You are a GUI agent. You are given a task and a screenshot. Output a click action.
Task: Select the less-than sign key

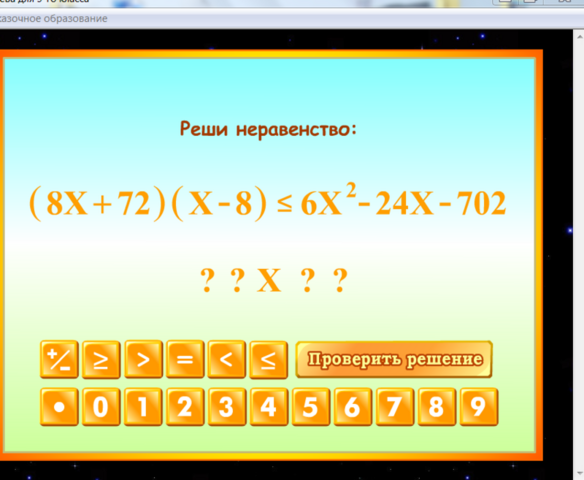pyautogui.click(x=226, y=359)
